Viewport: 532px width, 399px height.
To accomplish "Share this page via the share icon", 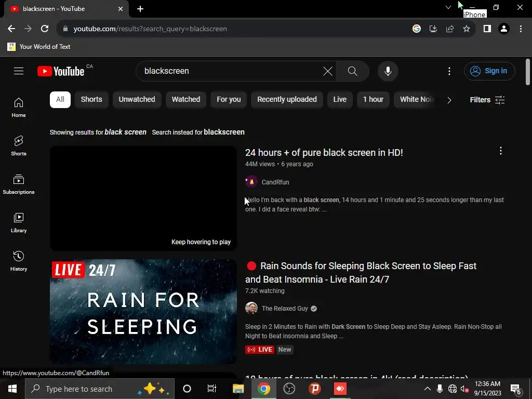I will click(x=450, y=29).
